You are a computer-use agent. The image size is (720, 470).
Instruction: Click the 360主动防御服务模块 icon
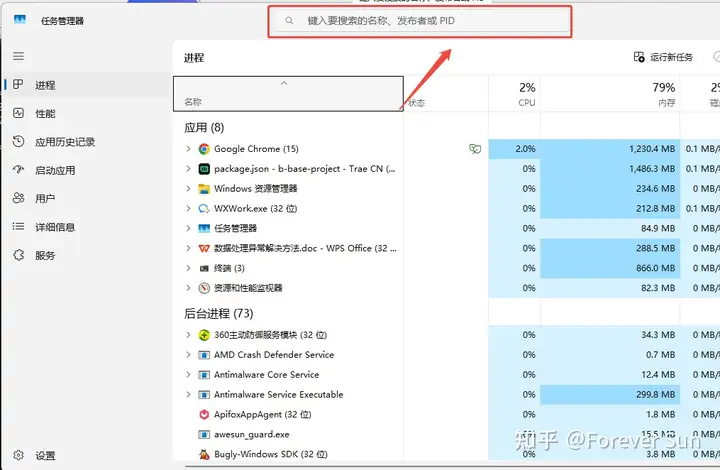click(204, 335)
